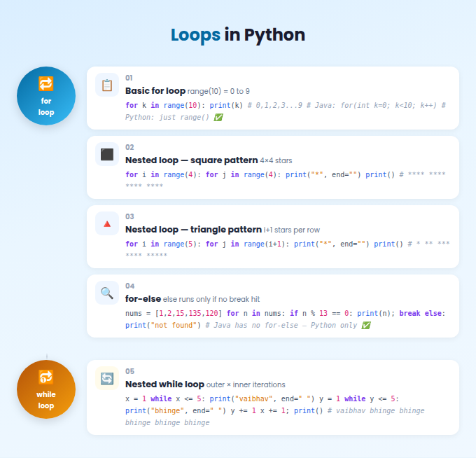
Task: Click the green checkmark after 'Python only'
Action: [366, 325]
